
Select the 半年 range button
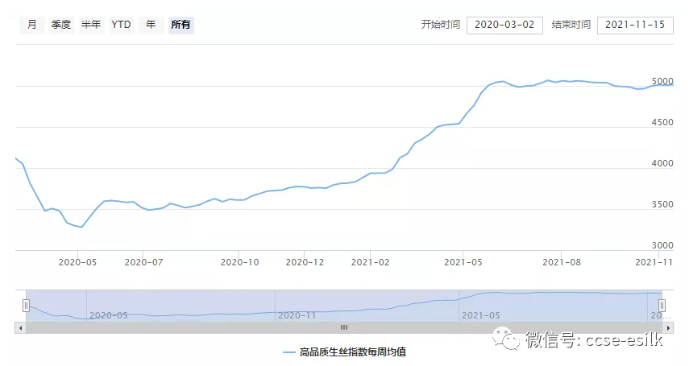coord(91,25)
